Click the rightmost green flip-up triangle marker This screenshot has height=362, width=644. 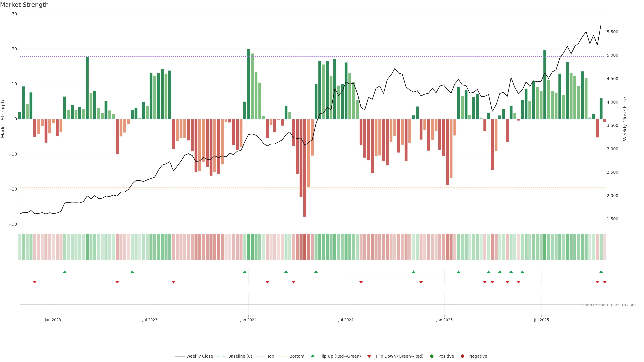[x=601, y=272]
